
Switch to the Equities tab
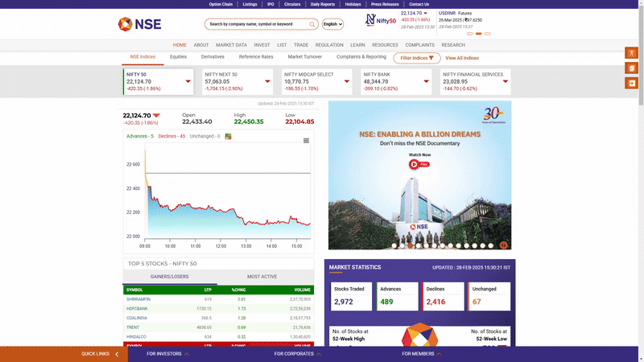178,57
